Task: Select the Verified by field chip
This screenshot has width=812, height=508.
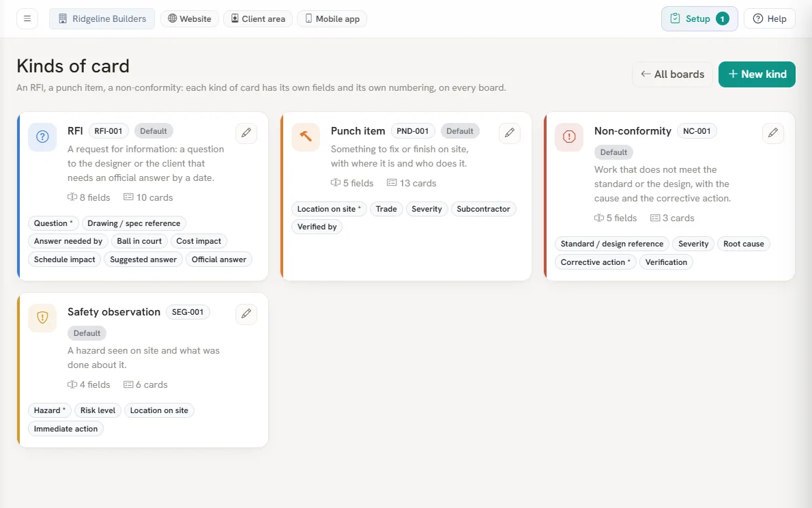Action: pos(317,227)
